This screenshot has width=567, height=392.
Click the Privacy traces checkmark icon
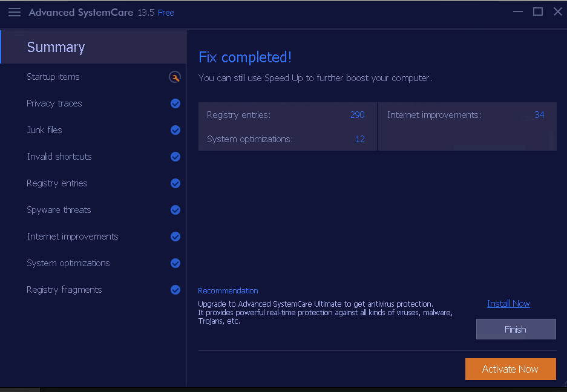pos(175,103)
